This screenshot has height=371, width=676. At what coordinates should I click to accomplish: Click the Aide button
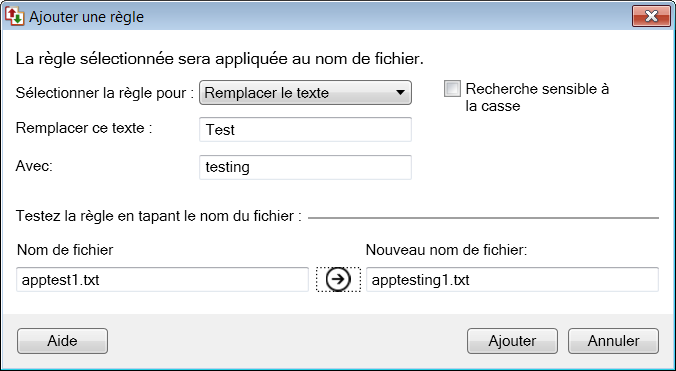(63, 341)
